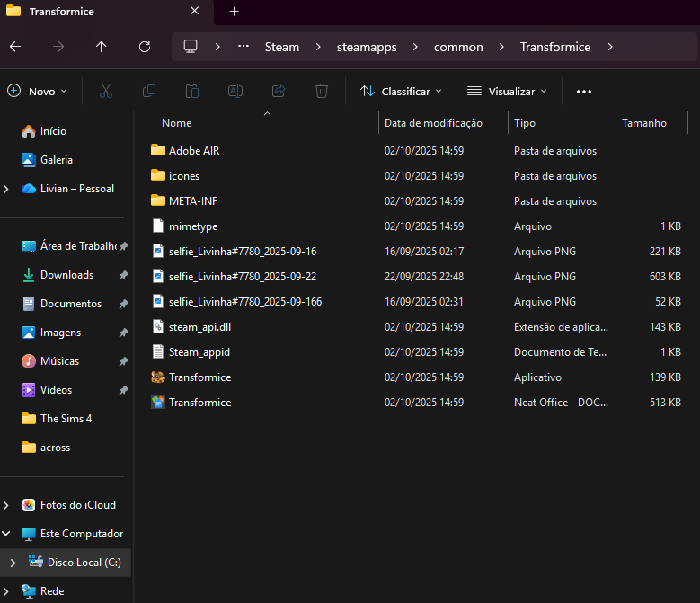Open the Novo dropdown menu

click(38, 91)
